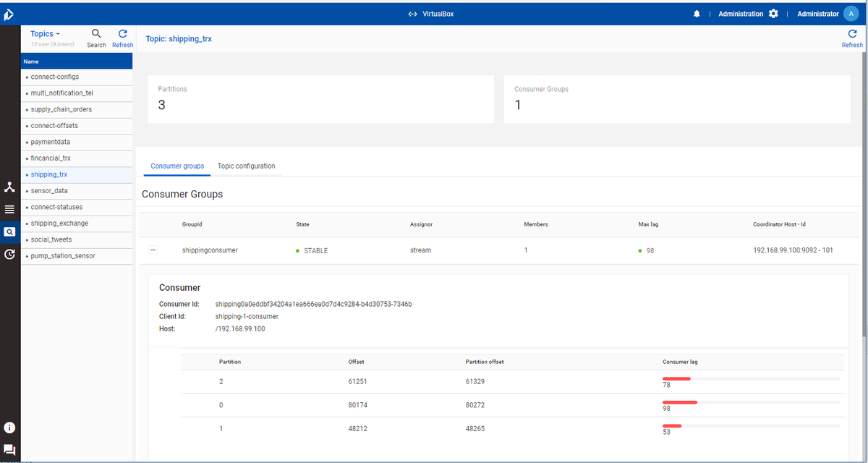
Task: Click the partition number 1 cell
Action: [x=221, y=429]
